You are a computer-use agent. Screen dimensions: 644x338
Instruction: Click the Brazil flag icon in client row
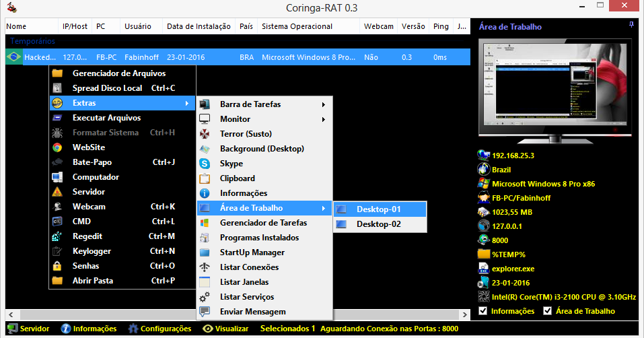(x=13, y=57)
